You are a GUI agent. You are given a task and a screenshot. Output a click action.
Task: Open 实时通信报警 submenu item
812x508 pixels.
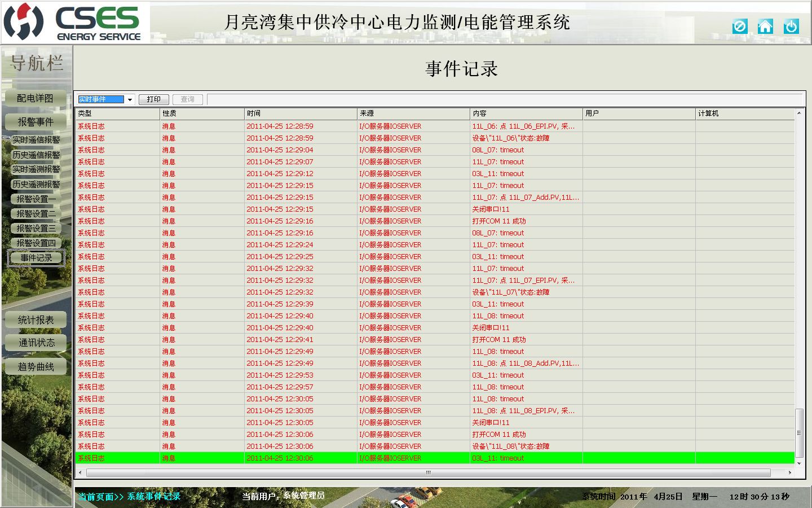click(36, 140)
